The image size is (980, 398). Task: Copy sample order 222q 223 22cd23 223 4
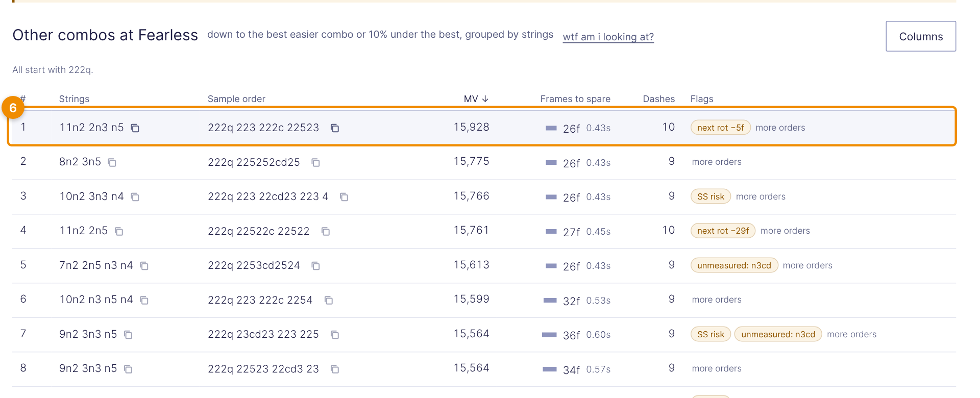[344, 197]
